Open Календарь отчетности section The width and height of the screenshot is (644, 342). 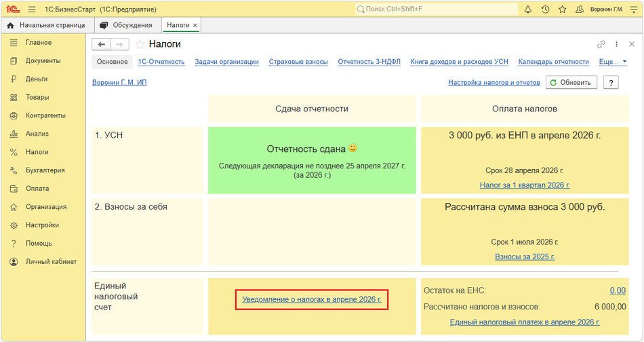point(554,62)
